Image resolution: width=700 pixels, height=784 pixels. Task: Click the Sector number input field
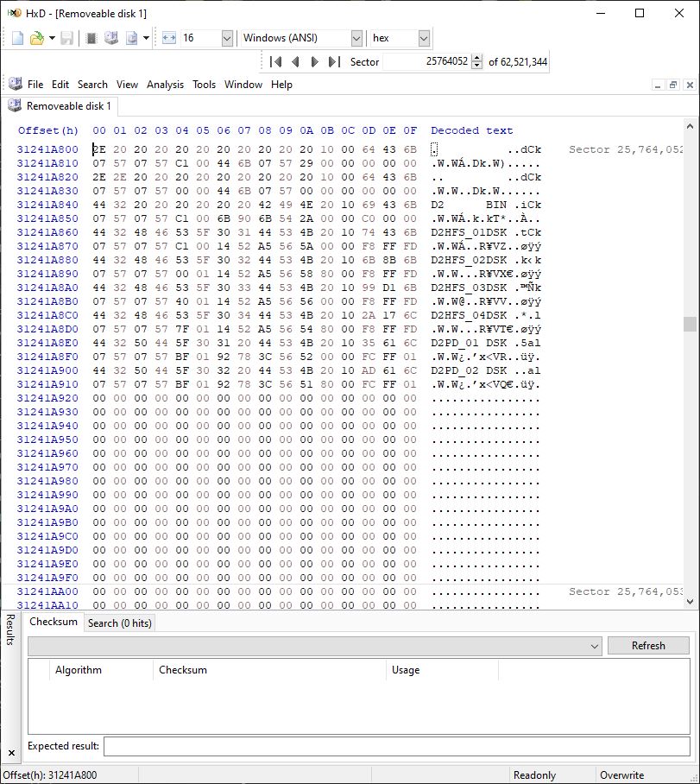pyautogui.click(x=427, y=61)
